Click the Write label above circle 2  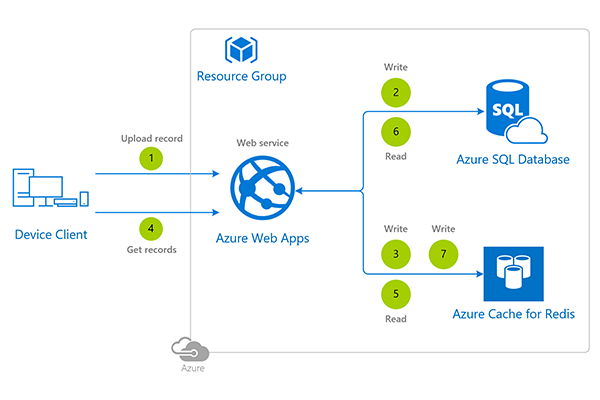[396, 67]
